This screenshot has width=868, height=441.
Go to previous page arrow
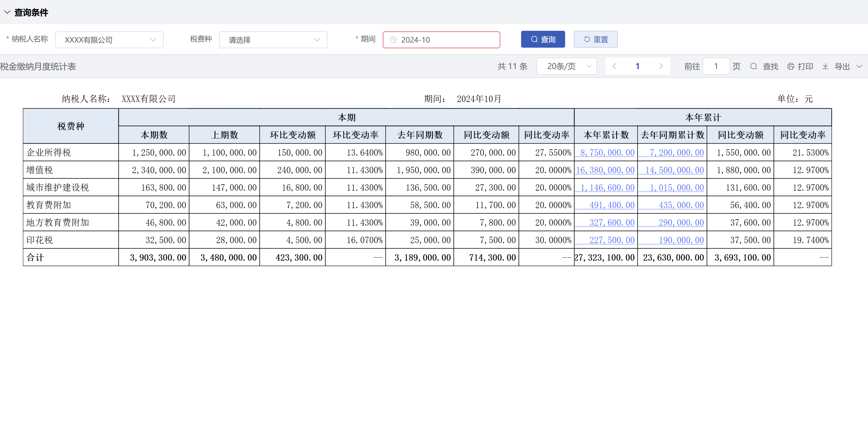click(x=614, y=66)
